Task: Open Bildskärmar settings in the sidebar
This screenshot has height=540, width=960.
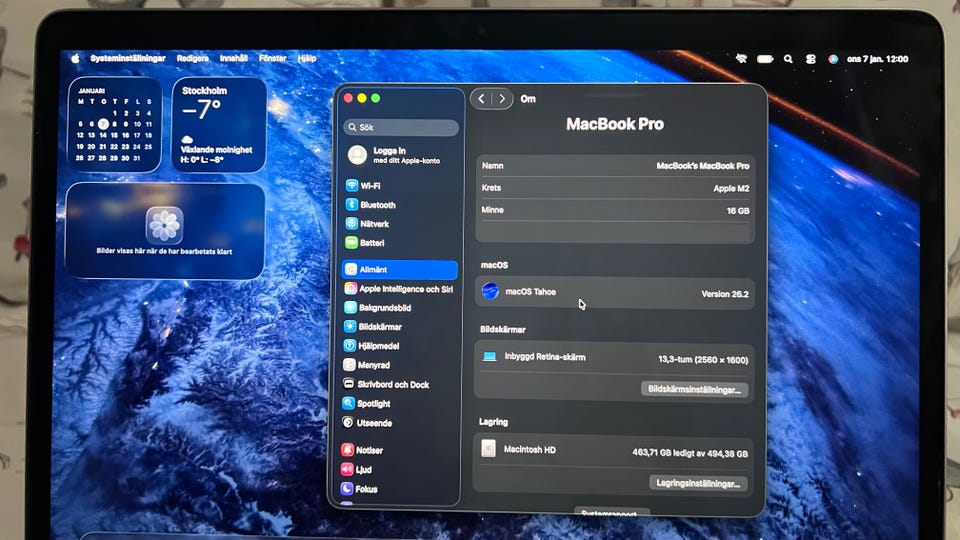Action: coord(380,327)
